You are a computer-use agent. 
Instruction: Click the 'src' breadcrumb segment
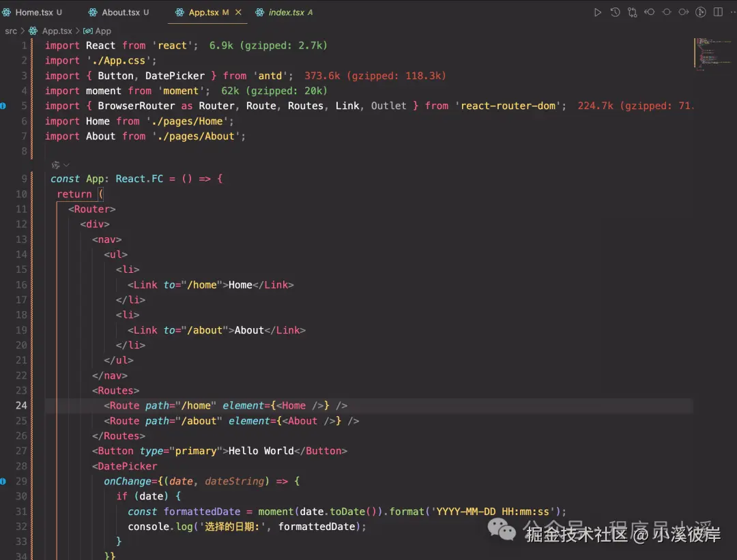point(11,31)
